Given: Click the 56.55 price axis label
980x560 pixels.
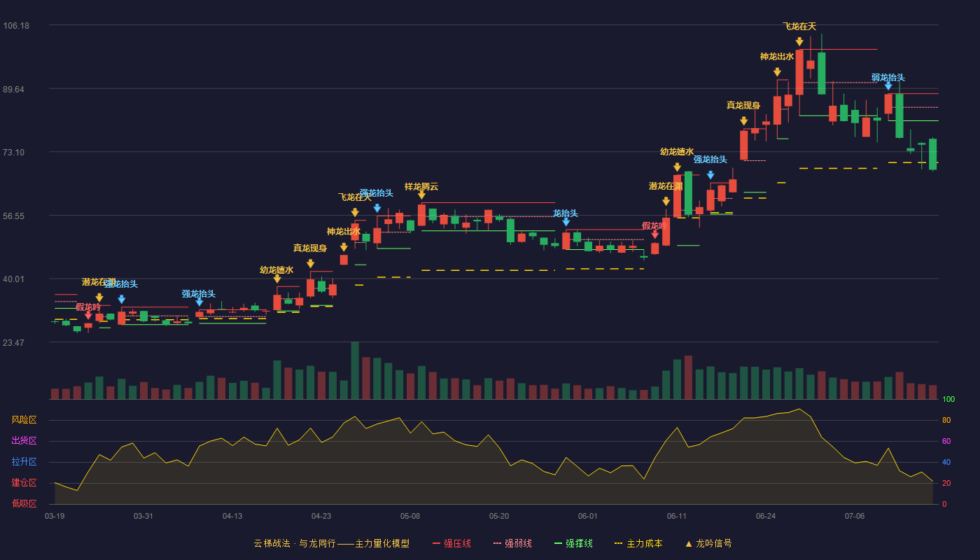Looking at the screenshot, I should coord(16,216).
